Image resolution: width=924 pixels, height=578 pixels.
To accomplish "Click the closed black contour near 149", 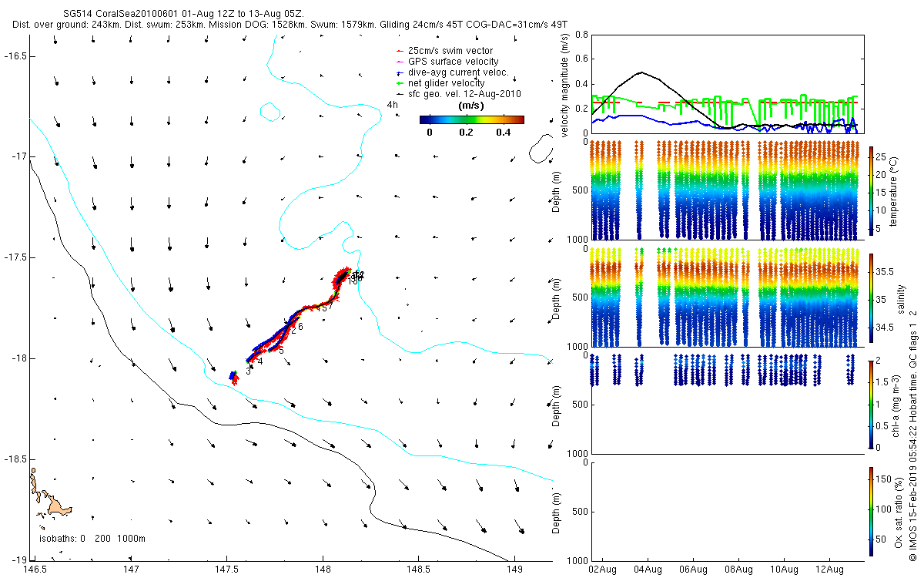I will (543, 149).
